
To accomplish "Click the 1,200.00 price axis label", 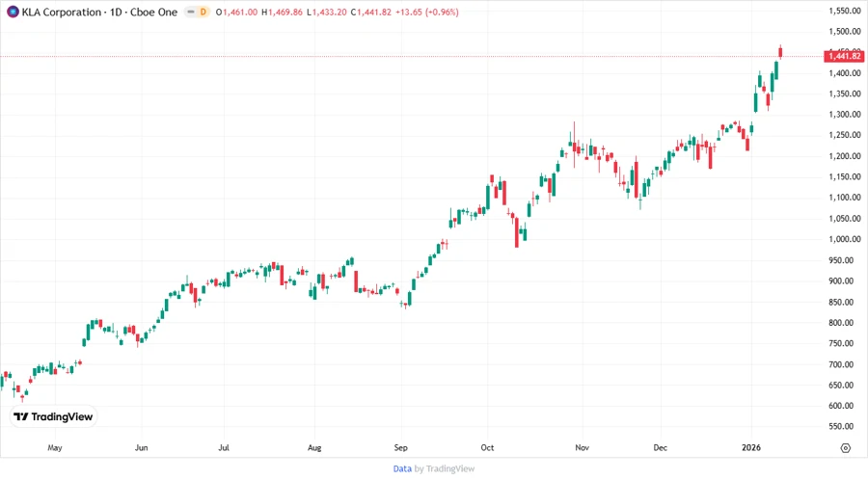I will [845, 156].
